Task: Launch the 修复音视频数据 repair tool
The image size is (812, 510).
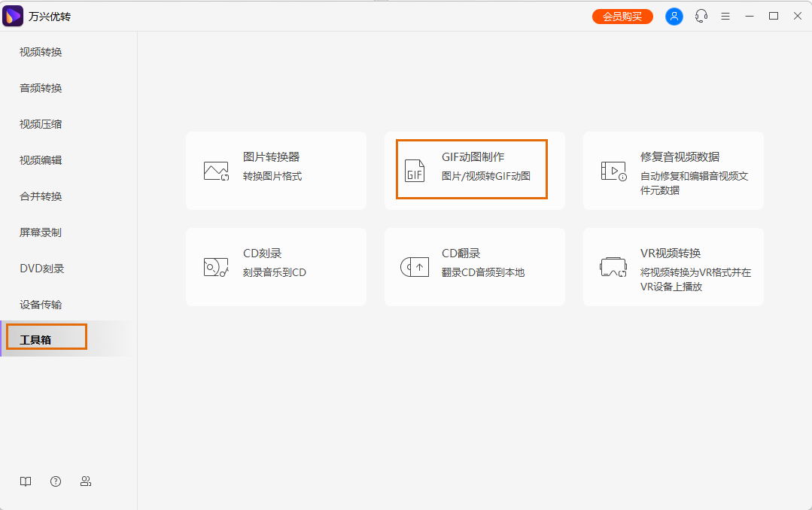Action: coord(672,170)
